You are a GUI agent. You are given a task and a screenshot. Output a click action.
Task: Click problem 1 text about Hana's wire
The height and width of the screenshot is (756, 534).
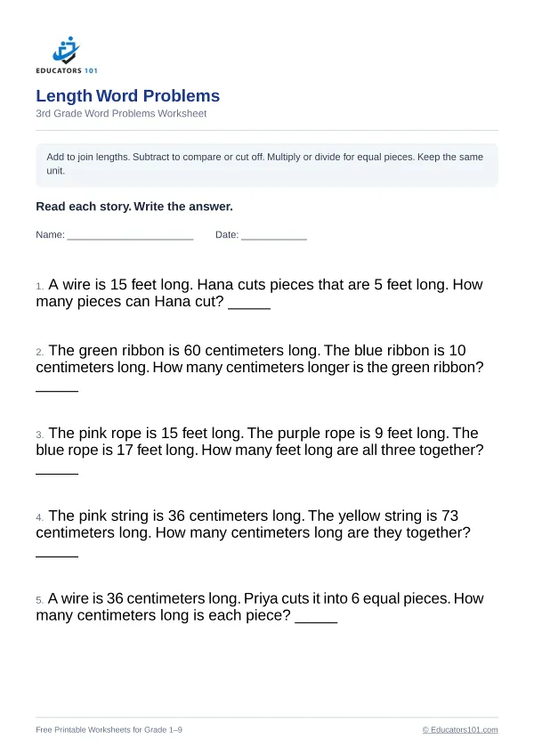point(259,293)
